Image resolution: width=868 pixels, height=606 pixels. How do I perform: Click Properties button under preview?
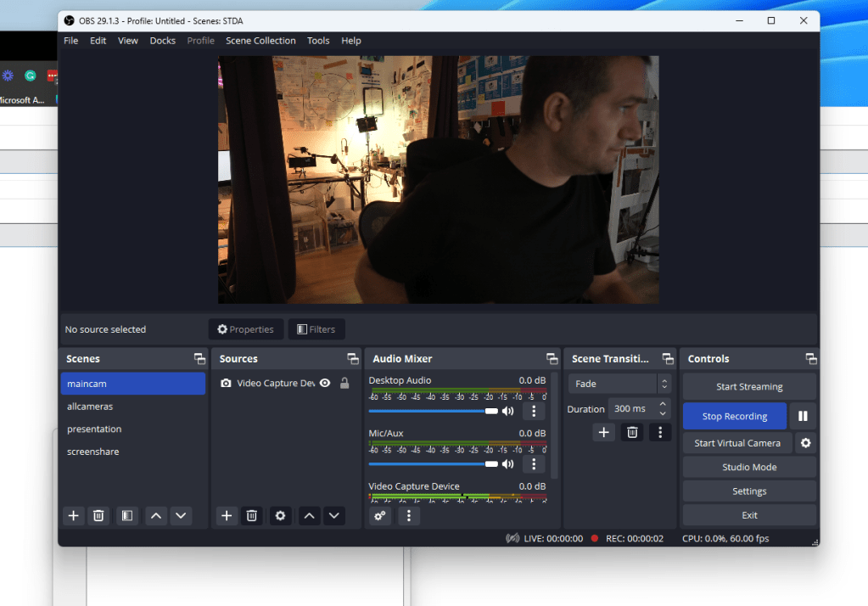(246, 329)
